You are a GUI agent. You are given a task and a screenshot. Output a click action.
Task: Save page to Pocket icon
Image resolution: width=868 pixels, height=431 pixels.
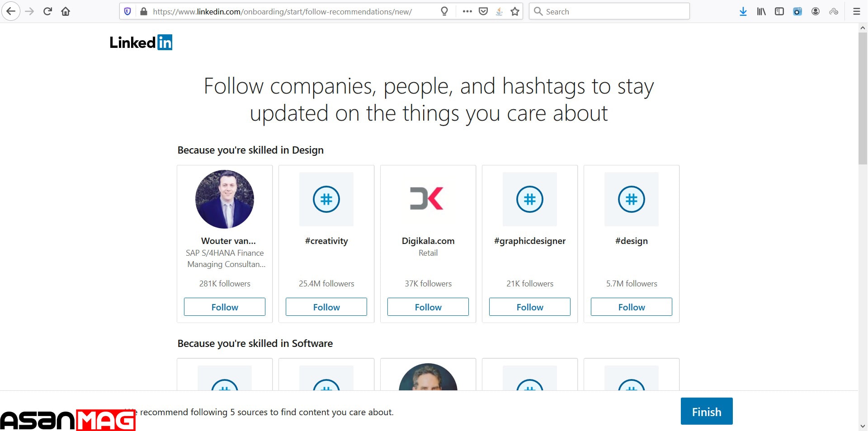(483, 11)
